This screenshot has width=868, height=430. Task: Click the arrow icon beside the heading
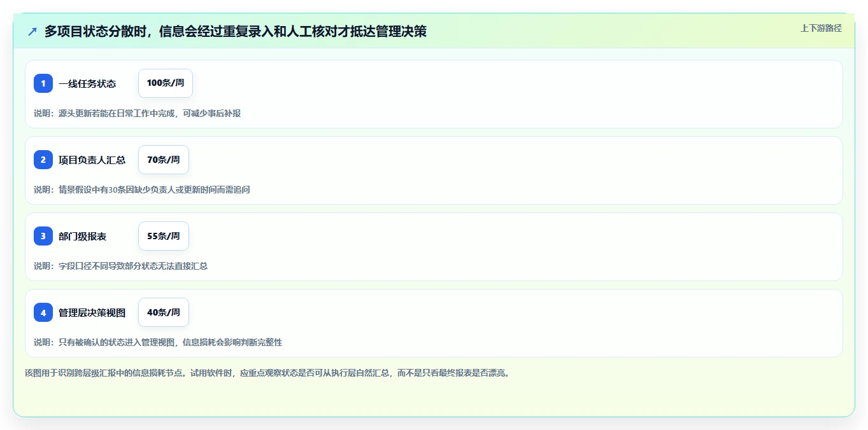coord(32,31)
